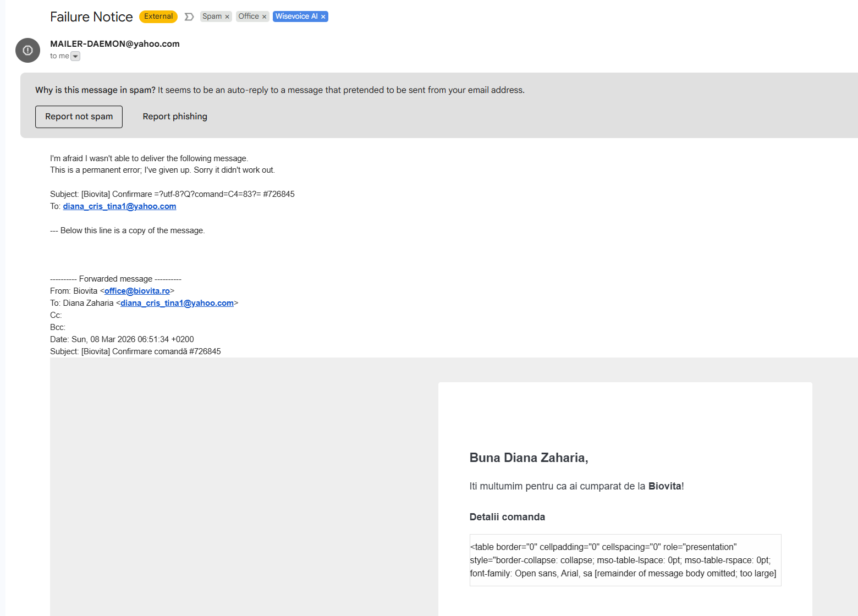
Task: Click the 'Forwarded message' separator line
Action: tap(116, 279)
